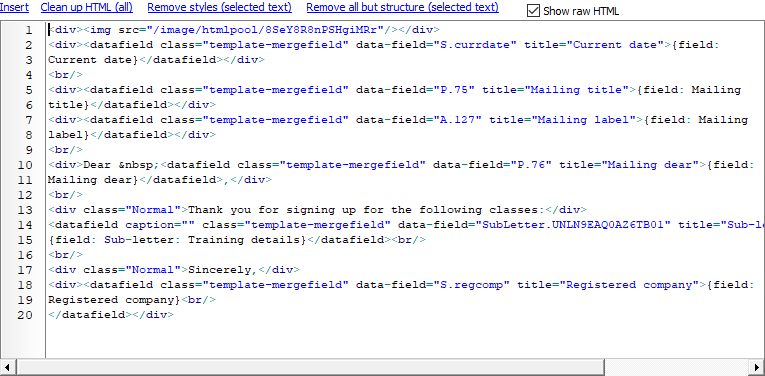
Task: Click the 'Sincerely,' text line
Action: 223,270
